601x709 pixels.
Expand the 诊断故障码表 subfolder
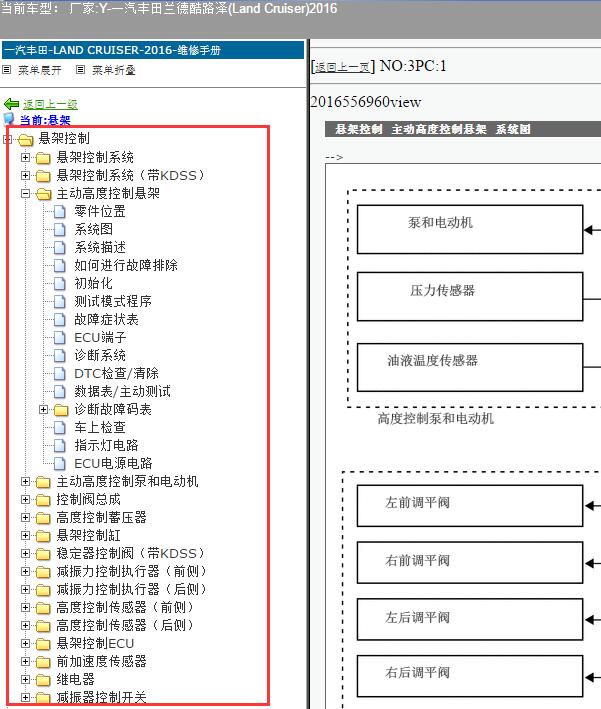click(x=43, y=410)
